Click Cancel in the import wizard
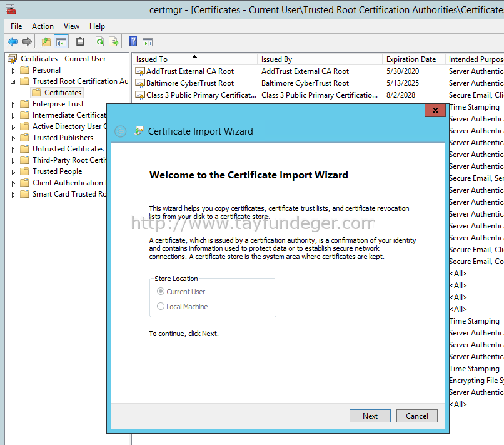Image resolution: width=504 pixels, height=445 pixels. (x=417, y=416)
